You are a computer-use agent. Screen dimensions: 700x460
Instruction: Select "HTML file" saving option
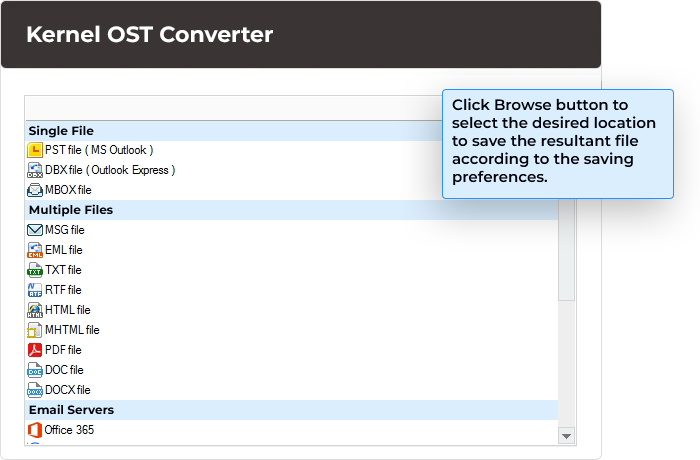[292, 310]
